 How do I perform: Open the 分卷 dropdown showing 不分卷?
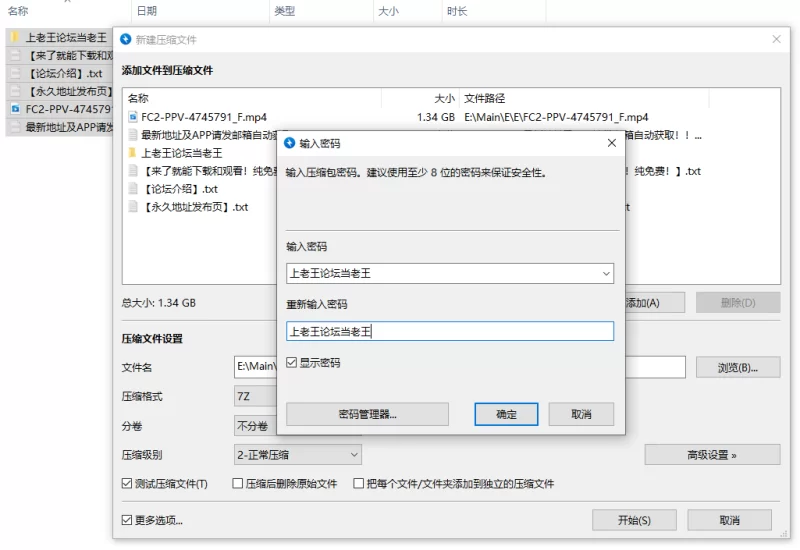[255, 426]
